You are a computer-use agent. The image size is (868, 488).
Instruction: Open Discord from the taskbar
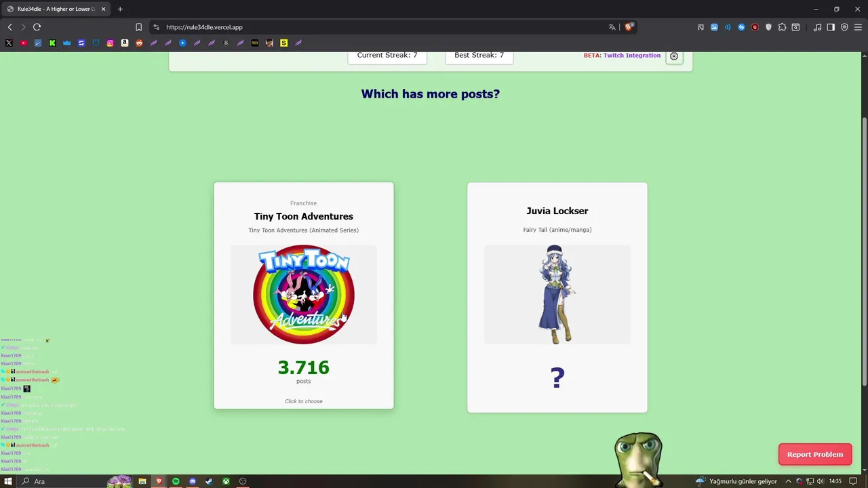(x=193, y=481)
